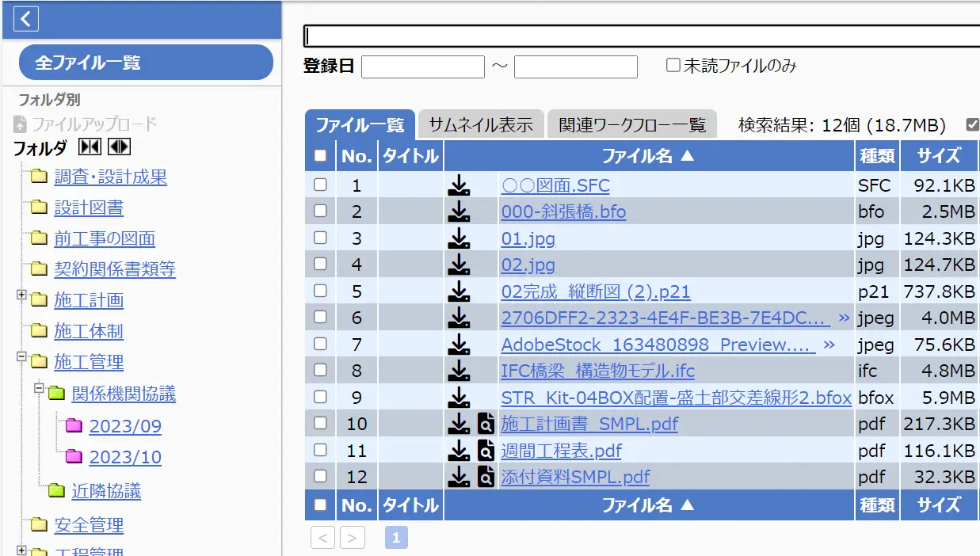This screenshot has height=556, width=980.
Task: Click the 全ファイル一覧 button
Action: click(x=146, y=63)
